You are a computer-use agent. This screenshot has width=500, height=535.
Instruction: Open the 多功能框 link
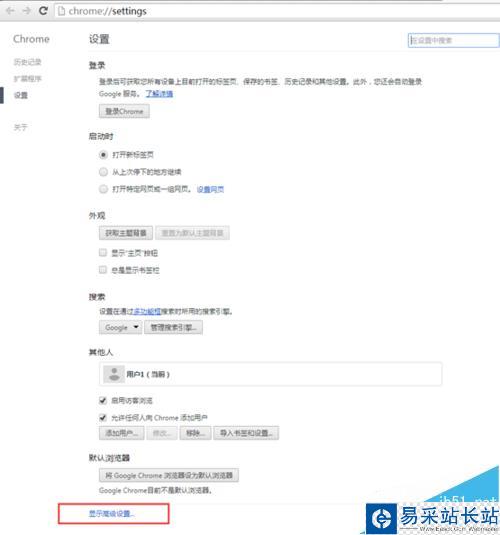(147, 311)
